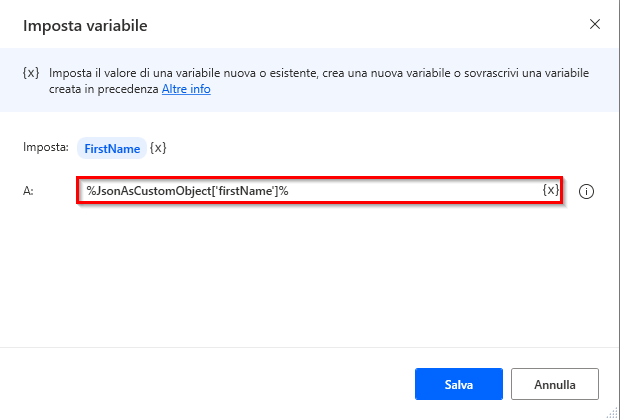Click the 'A:' label
The image size is (620, 420).
click(28, 191)
